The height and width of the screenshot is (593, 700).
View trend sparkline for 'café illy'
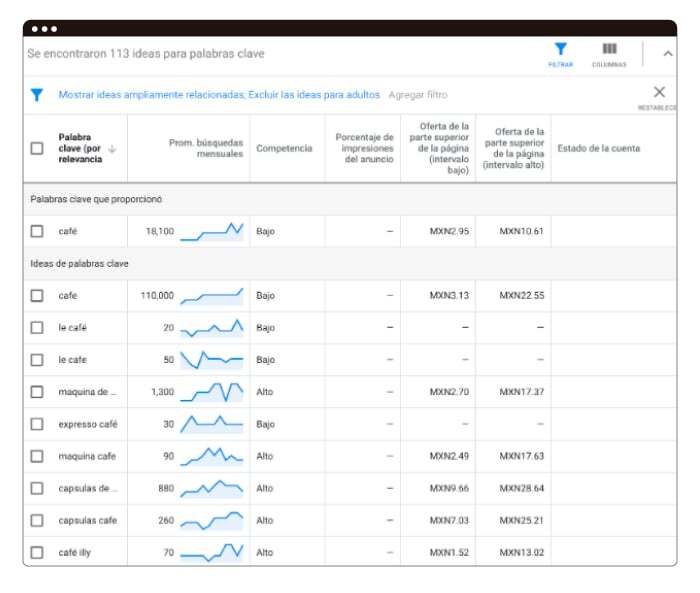212,553
